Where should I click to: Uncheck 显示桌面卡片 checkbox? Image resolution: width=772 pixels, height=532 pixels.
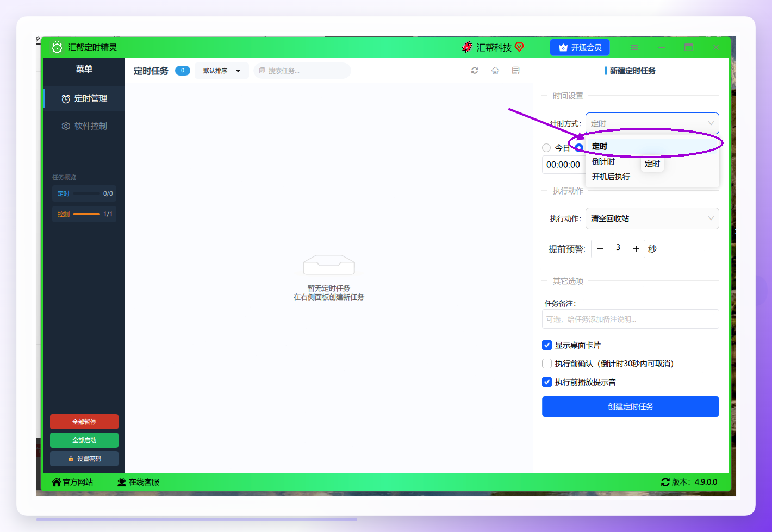(547, 345)
